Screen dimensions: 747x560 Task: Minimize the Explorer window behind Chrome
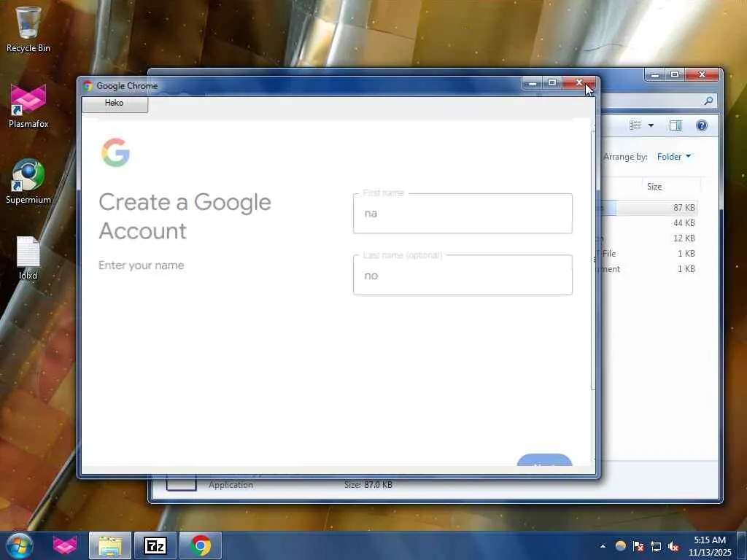click(x=656, y=75)
